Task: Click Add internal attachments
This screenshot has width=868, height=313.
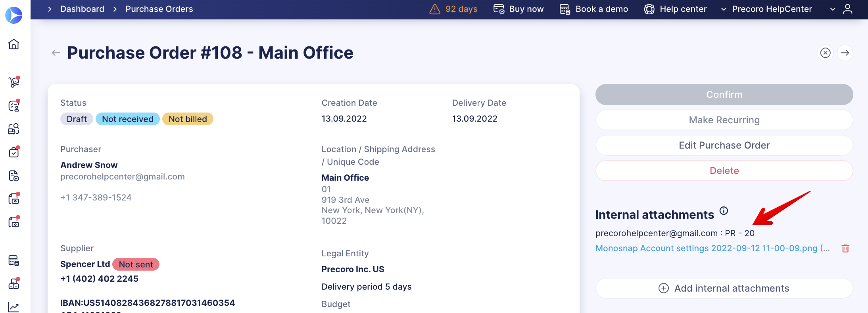Action: click(x=724, y=288)
